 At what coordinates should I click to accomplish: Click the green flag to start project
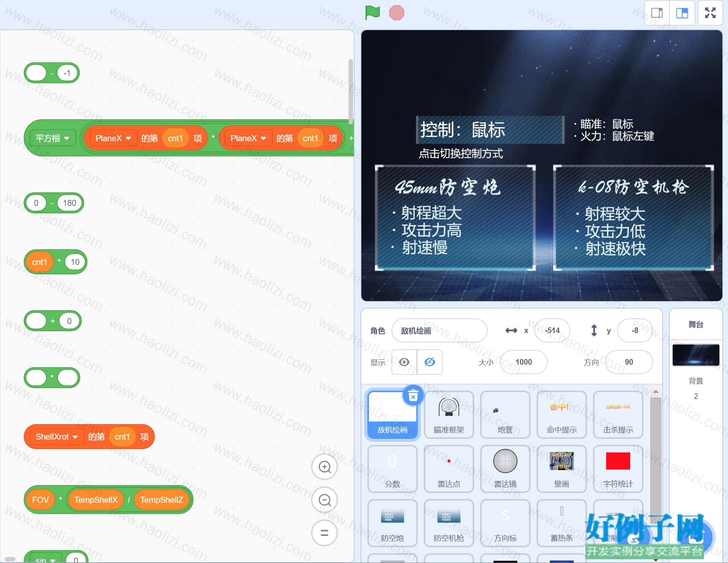(x=372, y=12)
